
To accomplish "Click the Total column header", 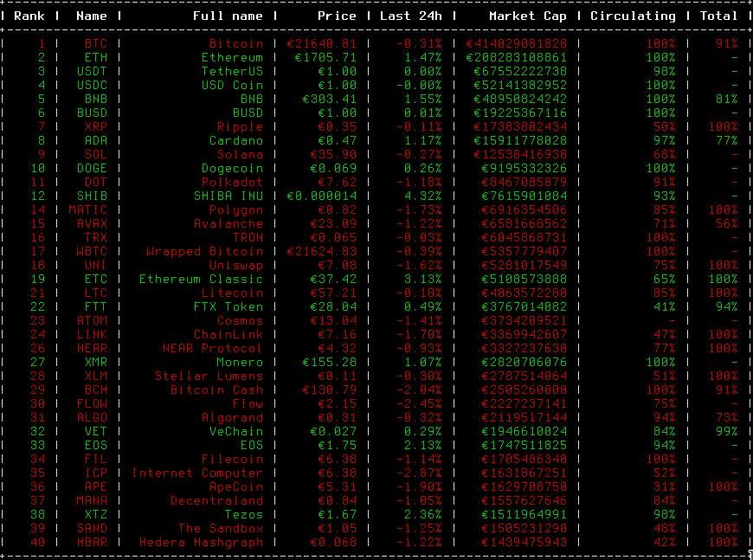I will coord(718,16).
